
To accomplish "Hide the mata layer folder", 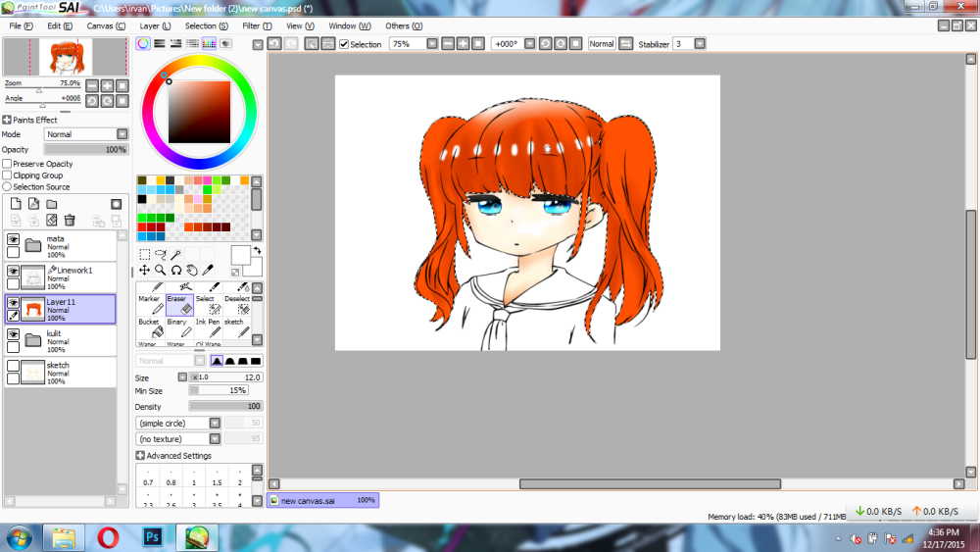I will pos(13,239).
